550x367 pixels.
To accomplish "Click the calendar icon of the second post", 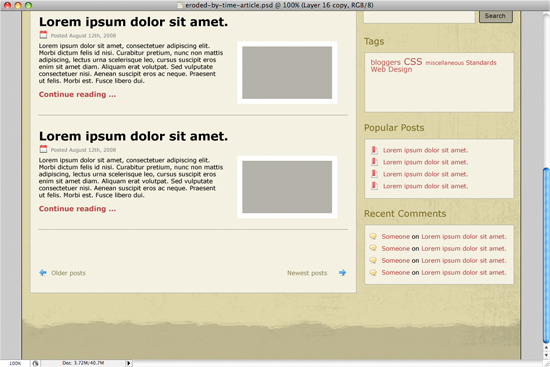I will tap(43, 149).
